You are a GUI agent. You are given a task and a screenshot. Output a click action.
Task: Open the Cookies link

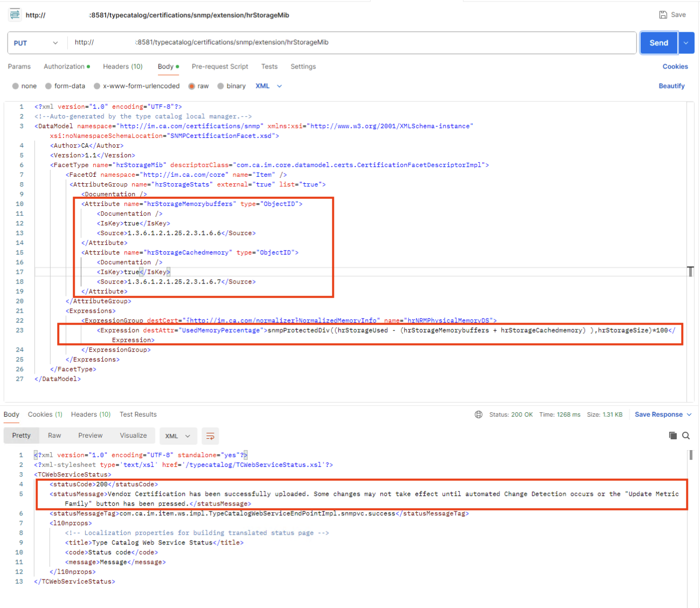pyautogui.click(x=675, y=67)
